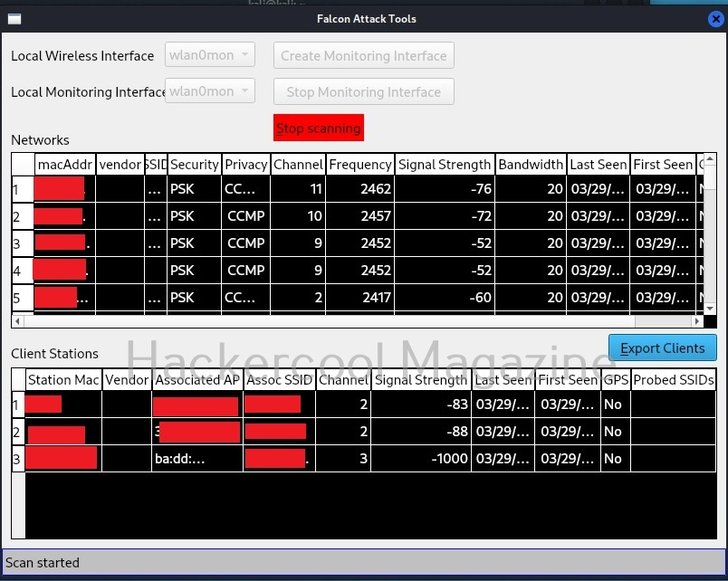This screenshot has width=728, height=581.
Task: Select the ba:dd:... Associated AP cell
Action: 197,459
